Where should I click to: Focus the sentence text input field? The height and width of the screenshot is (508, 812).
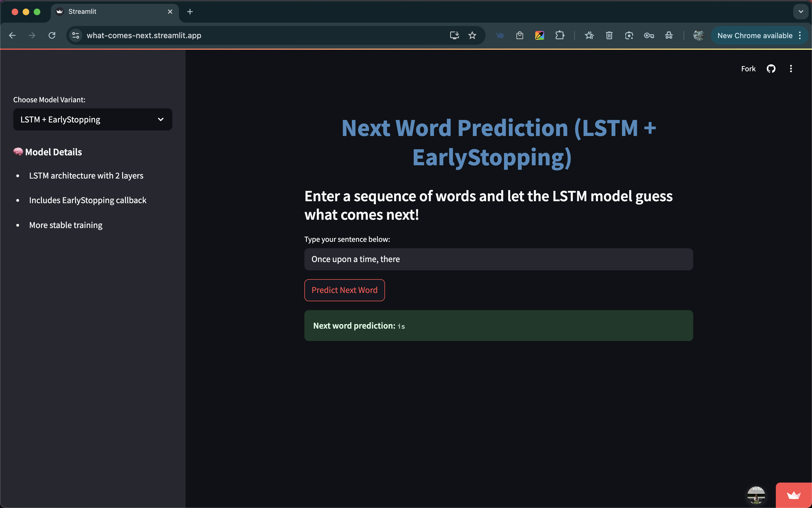(x=499, y=259)
